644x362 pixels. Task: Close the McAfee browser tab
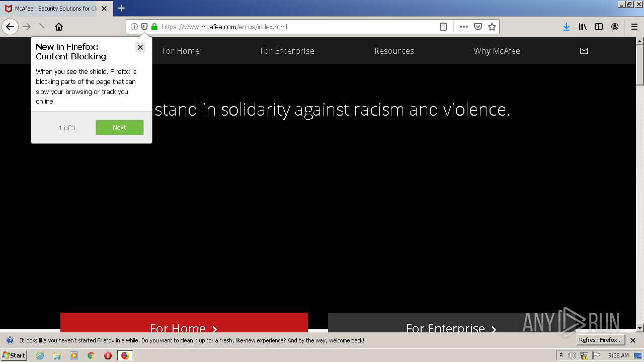pos(104,9)
